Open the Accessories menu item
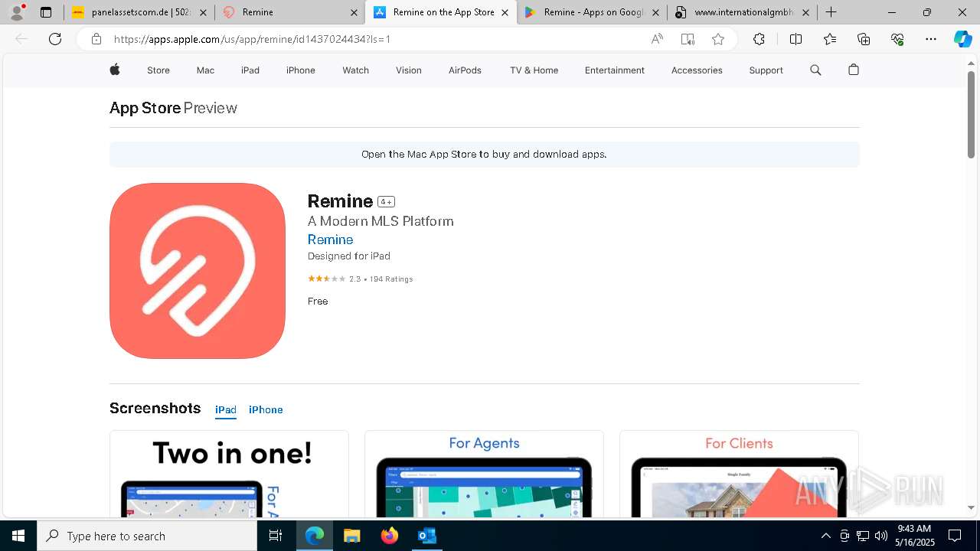This screenshot has width=980, height=551. click(x=697, y=70)
